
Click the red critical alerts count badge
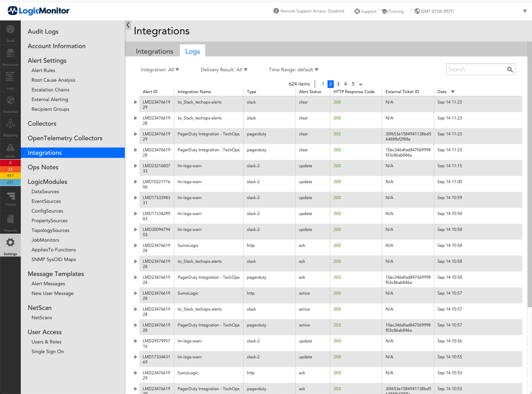click(x=10, y=163)
